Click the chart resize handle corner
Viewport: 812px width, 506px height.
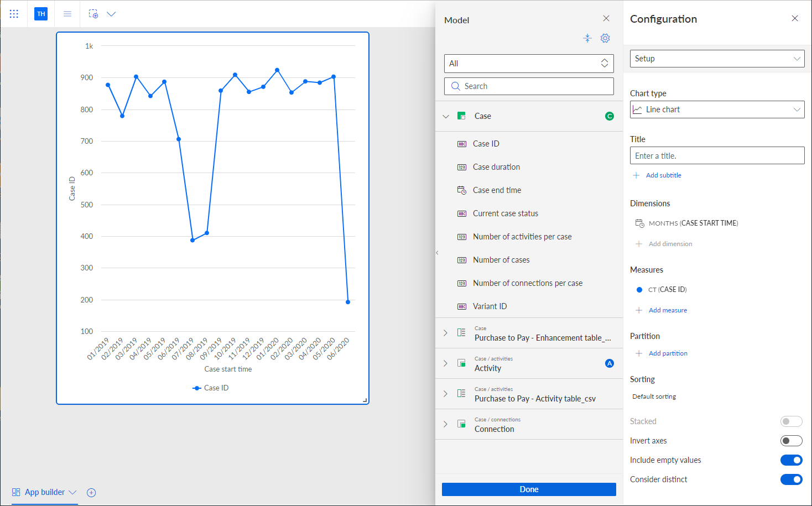(365, 400)
